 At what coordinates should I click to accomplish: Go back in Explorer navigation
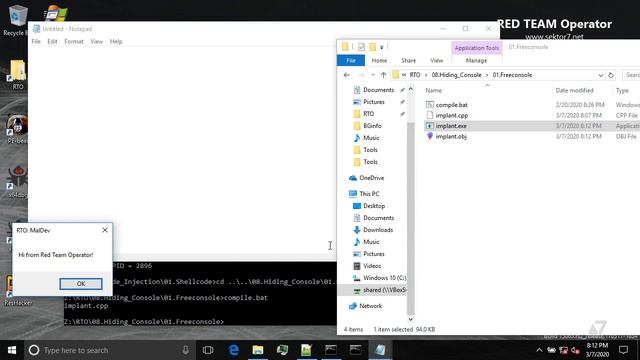347,75
